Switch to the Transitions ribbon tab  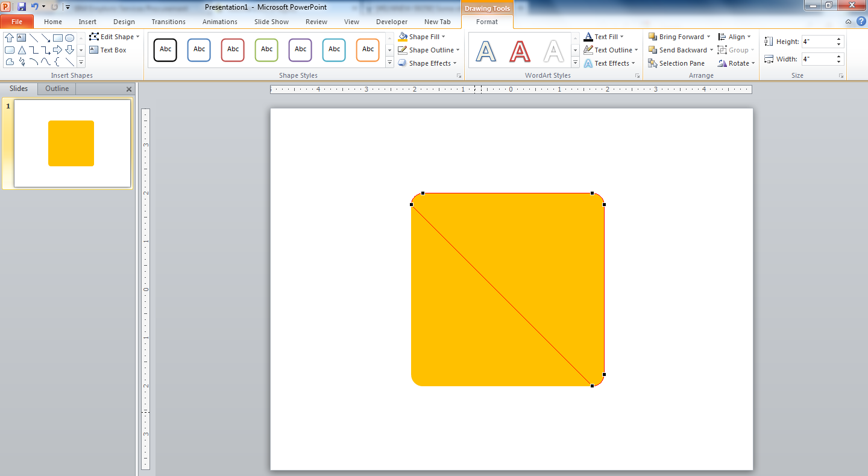(169, 22)
